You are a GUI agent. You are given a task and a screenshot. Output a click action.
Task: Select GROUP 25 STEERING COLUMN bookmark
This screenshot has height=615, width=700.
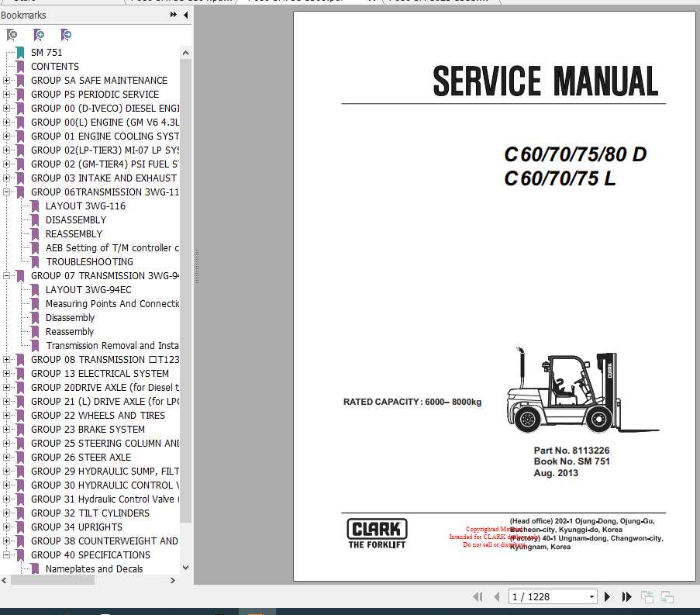pos(105,444)
